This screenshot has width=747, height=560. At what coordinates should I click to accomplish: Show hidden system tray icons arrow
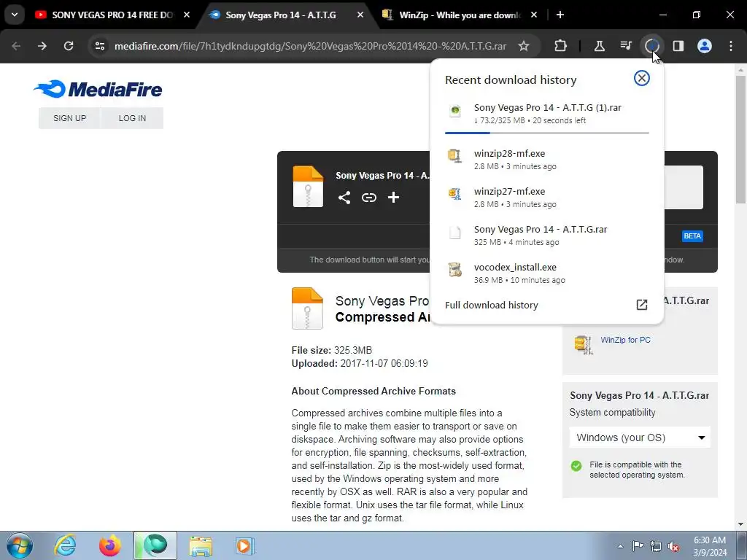(620, 546)
